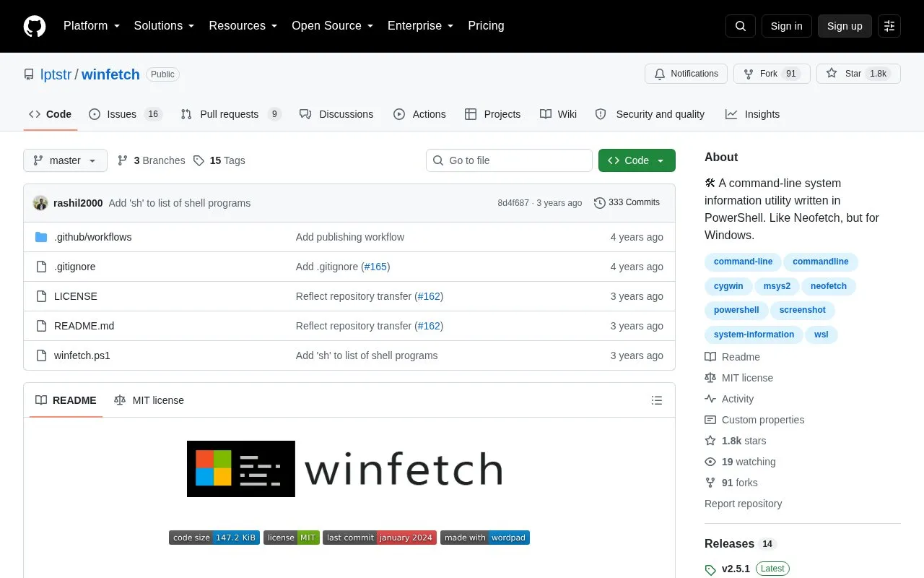924x578 pixels.
Task: Click the .github/workflows folder icon
Action: pos(41,237)
